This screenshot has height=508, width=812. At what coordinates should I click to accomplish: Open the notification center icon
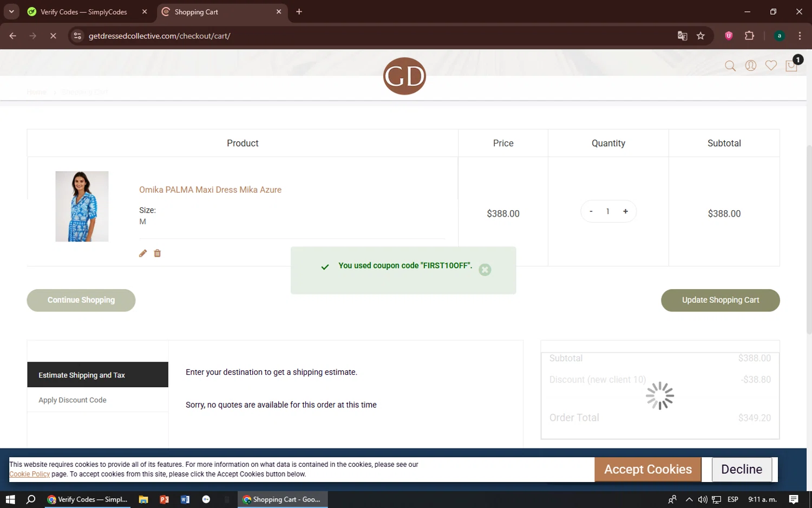coord(794,499)
